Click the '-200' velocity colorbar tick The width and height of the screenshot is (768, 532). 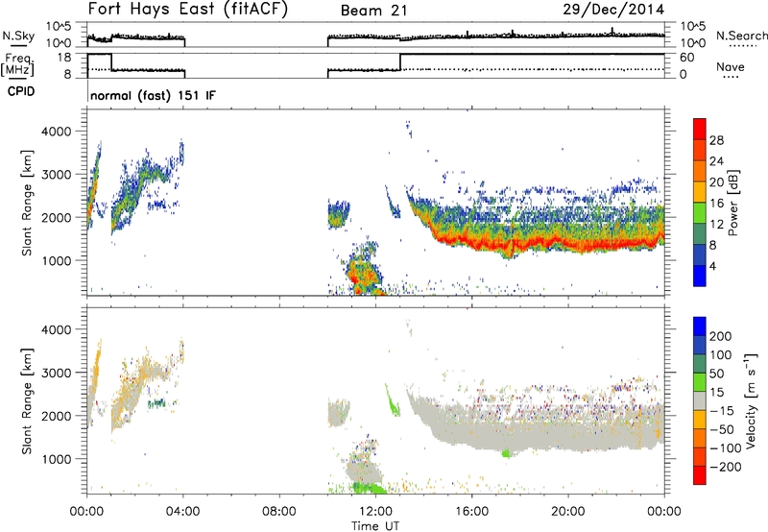point(725,467)
